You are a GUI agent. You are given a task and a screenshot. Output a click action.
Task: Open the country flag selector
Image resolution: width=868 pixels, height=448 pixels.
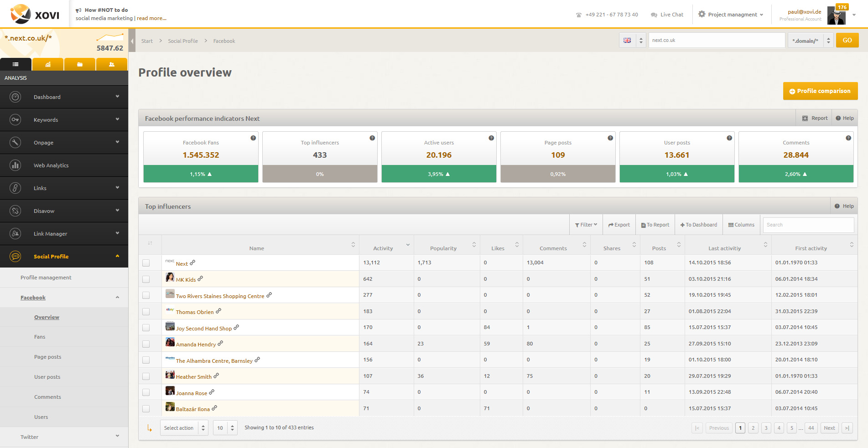click(x=633, y=40)
